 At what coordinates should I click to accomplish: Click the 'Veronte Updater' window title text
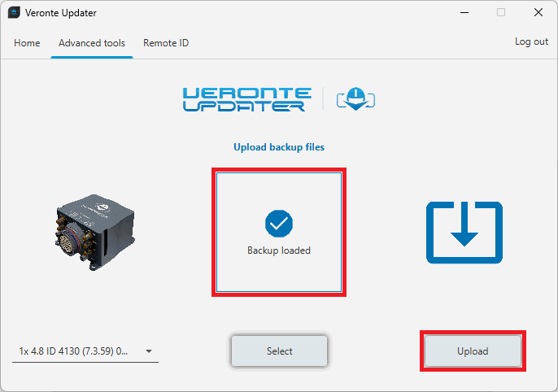click(61, 13)
